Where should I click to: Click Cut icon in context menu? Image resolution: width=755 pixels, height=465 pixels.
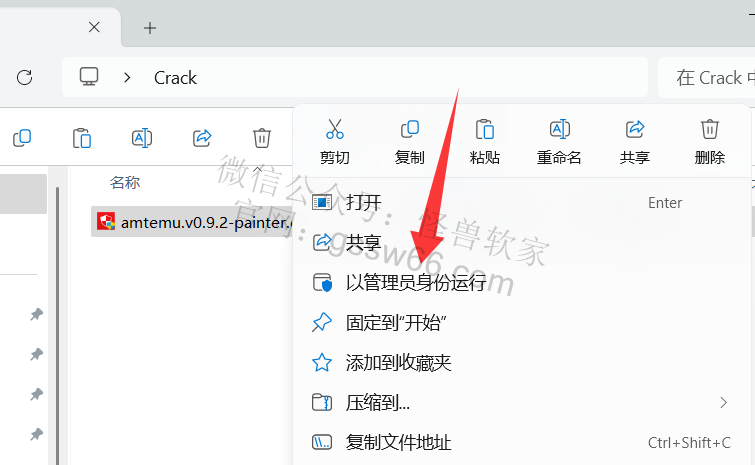[335, 129]
